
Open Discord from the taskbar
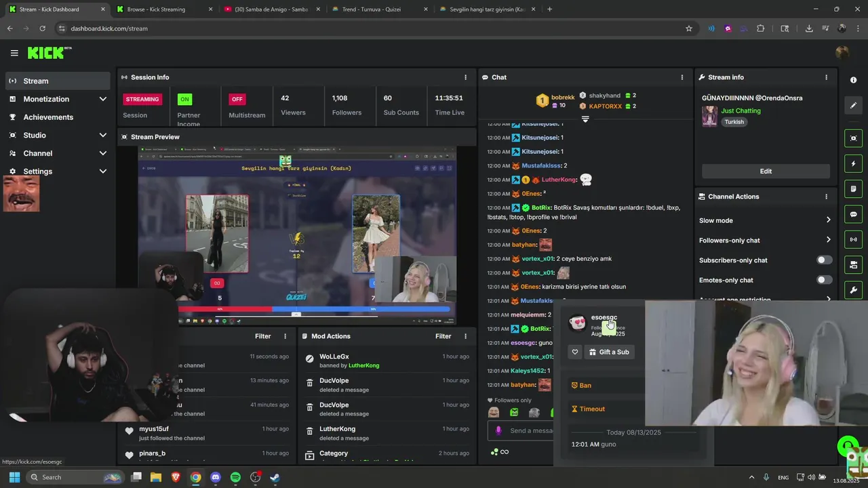[x=216, y=477]
